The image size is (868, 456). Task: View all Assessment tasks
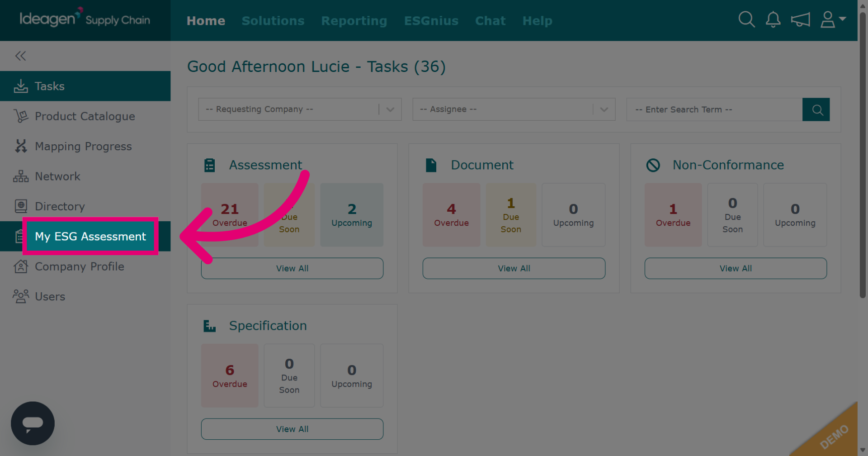[292, 268]
